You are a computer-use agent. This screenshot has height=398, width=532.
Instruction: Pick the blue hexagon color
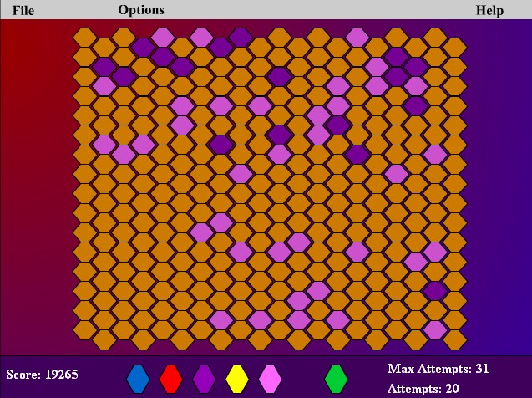click(x=138, y=379)
